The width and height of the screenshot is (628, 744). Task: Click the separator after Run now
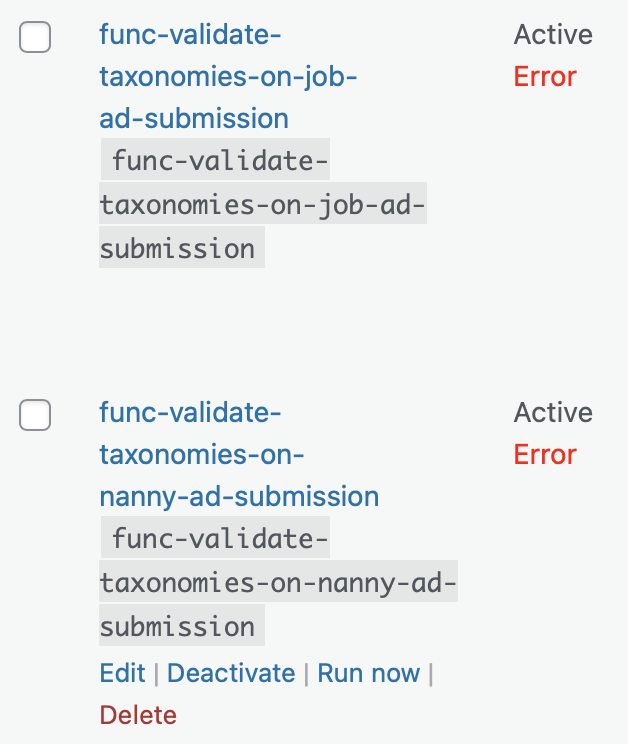(430, 674)
